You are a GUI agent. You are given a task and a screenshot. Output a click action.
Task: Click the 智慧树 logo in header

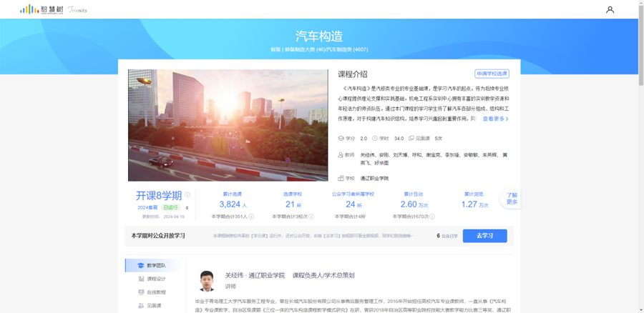42,9
